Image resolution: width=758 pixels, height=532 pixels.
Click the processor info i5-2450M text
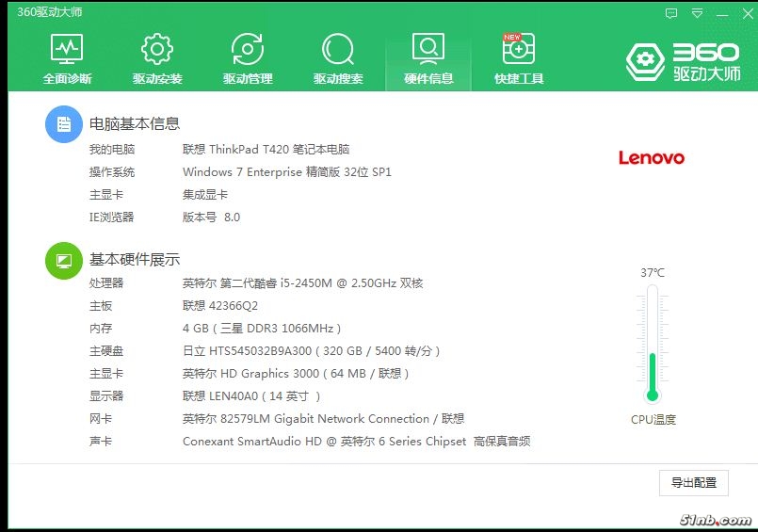[x=302, y=283]
